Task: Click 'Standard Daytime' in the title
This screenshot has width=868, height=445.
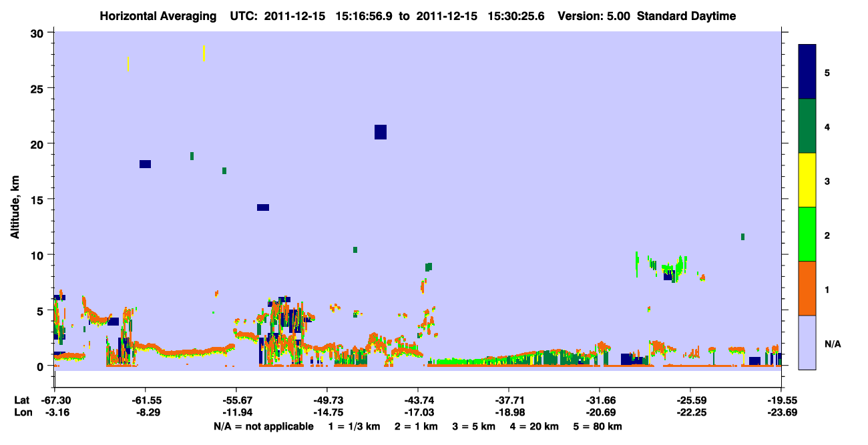Action: pos(686,16)
